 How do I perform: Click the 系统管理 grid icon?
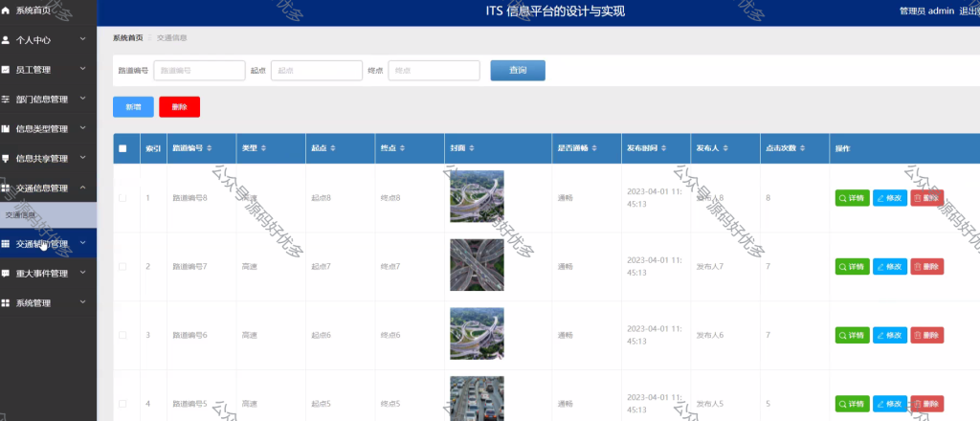6,303
